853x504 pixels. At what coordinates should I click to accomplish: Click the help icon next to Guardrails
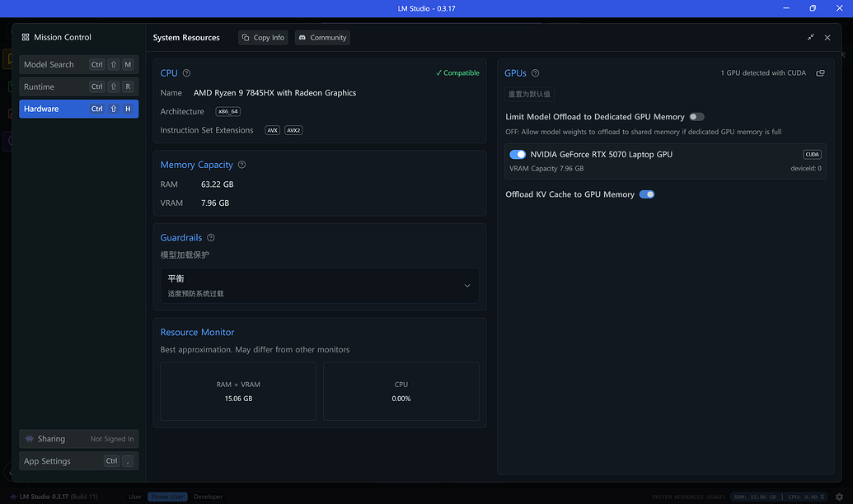click(211, 238)
